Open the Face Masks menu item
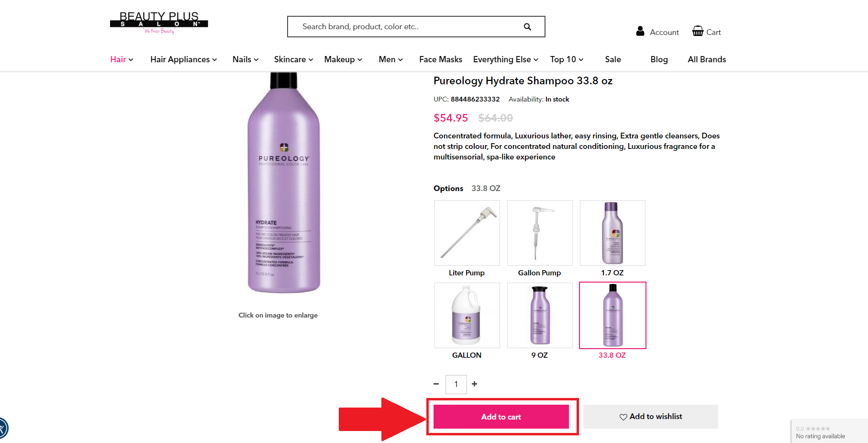This screenshot has height=443, width=868. tap(441, 59)
